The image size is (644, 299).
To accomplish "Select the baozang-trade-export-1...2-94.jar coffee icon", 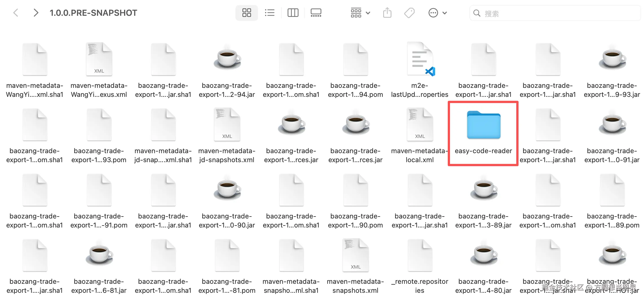I will coord(227,59).
